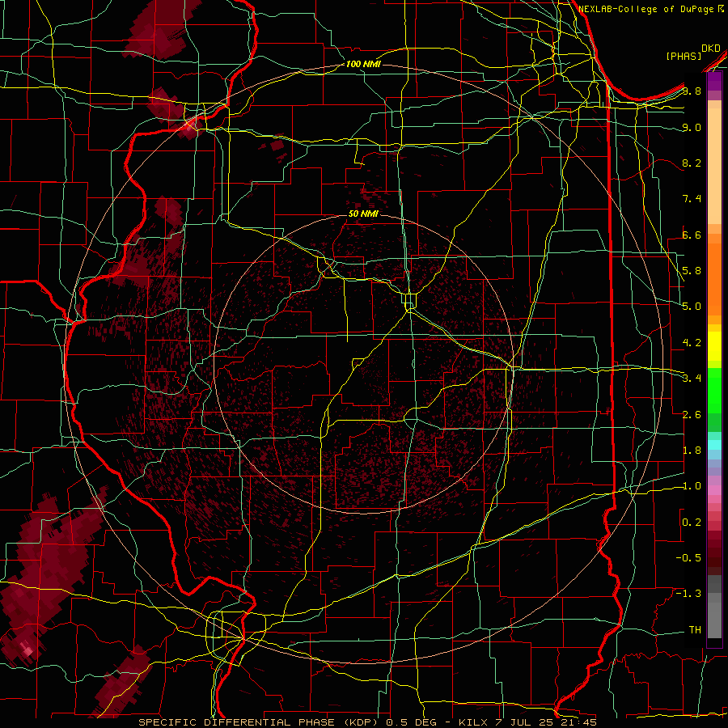Click the 100 NMI range ring label
Image resolution: width=728 pixels, height=728 pixels.
tap(363, 64)
